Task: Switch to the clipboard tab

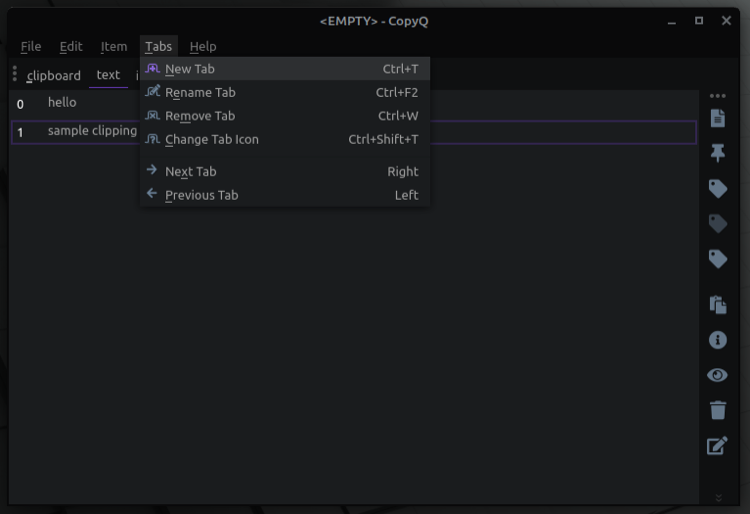Action: tap(54, 76)
